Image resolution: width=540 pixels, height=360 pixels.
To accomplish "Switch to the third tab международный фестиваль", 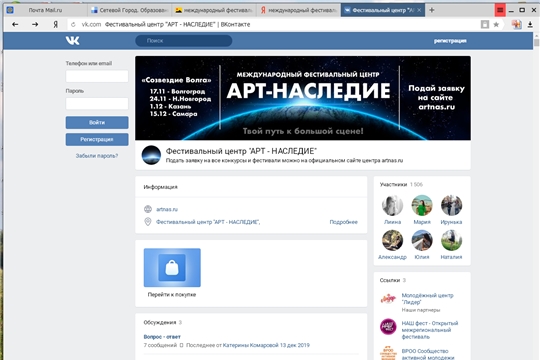I will 214,10.
